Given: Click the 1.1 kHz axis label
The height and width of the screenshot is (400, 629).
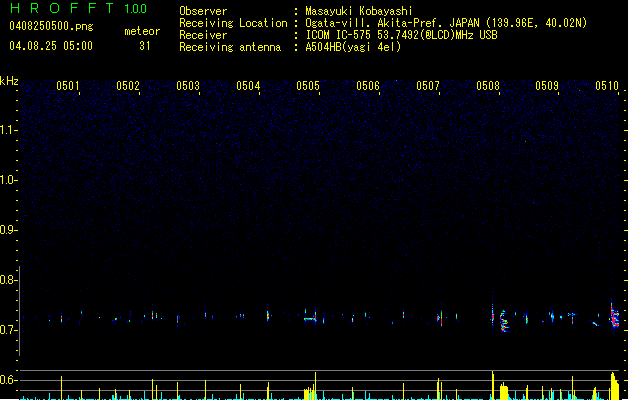Looking at the screenshot, I should tap(8, 130).
